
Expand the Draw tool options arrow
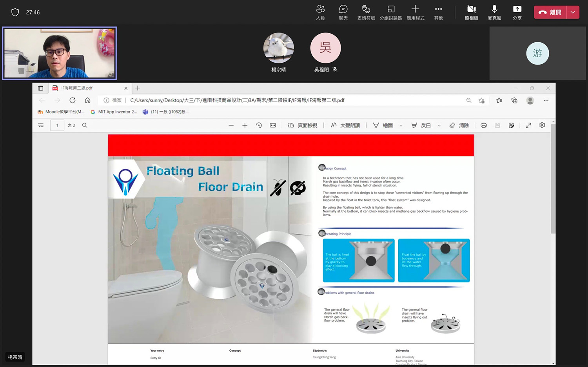click(401, 126)
